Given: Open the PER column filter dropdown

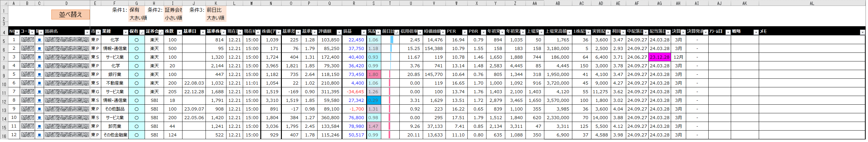Looking at the screenshot, I should pyautogui.click(x=465, y=32).
